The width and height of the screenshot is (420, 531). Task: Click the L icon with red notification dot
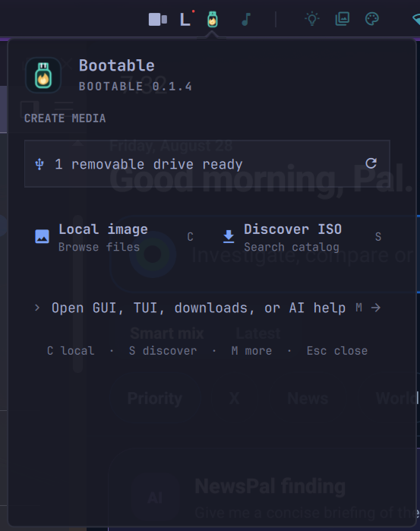point(187,19)
